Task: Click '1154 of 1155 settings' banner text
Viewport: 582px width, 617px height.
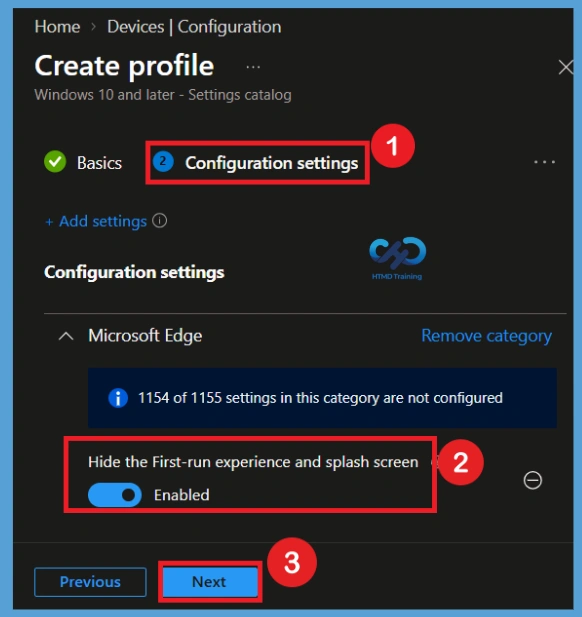Action: 320,398
